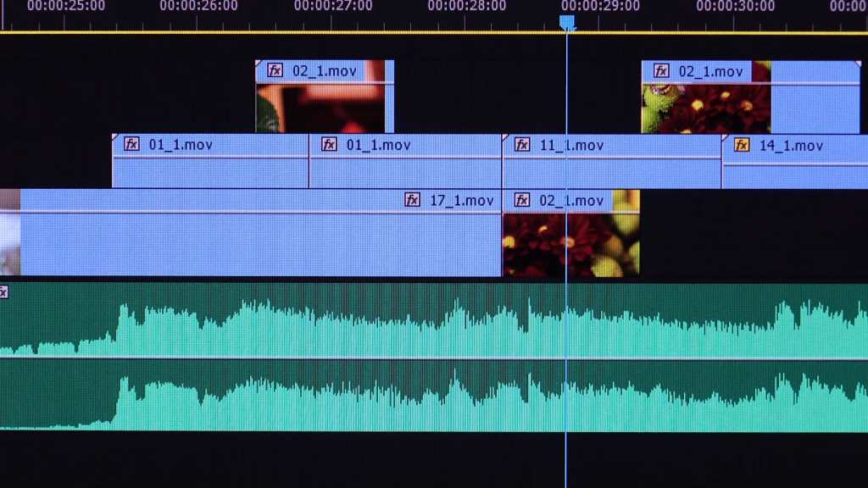Select the 17_1.mov clip by its name
This screenshot has width=868, height=488.
tap(461, 201)
